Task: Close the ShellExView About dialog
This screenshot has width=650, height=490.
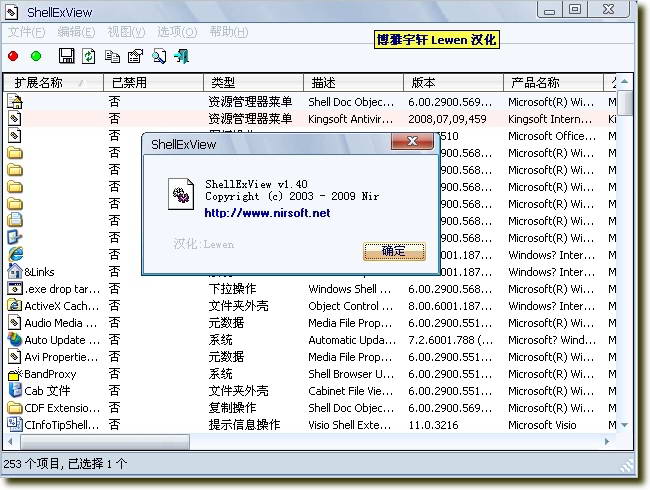Action: click(412, 141)
